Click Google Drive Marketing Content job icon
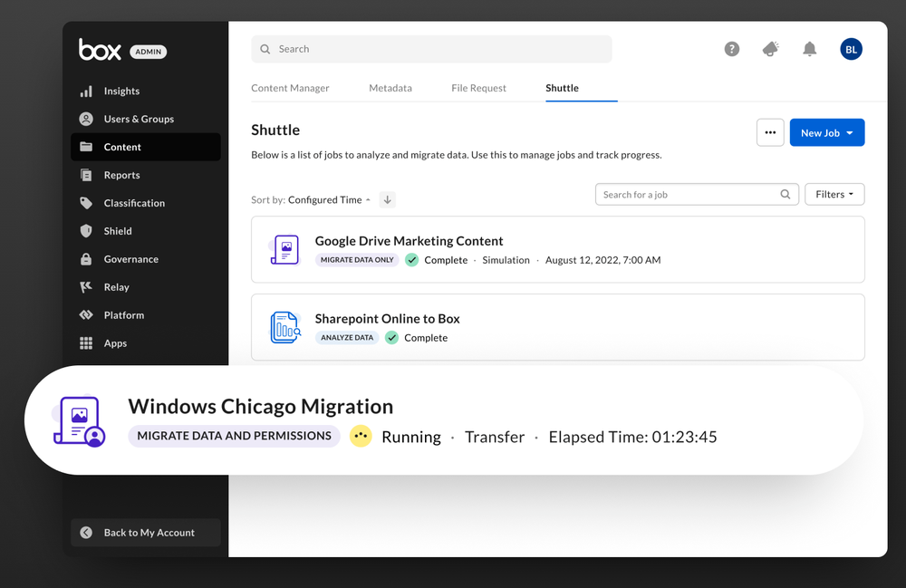 (x=284, y=249)
